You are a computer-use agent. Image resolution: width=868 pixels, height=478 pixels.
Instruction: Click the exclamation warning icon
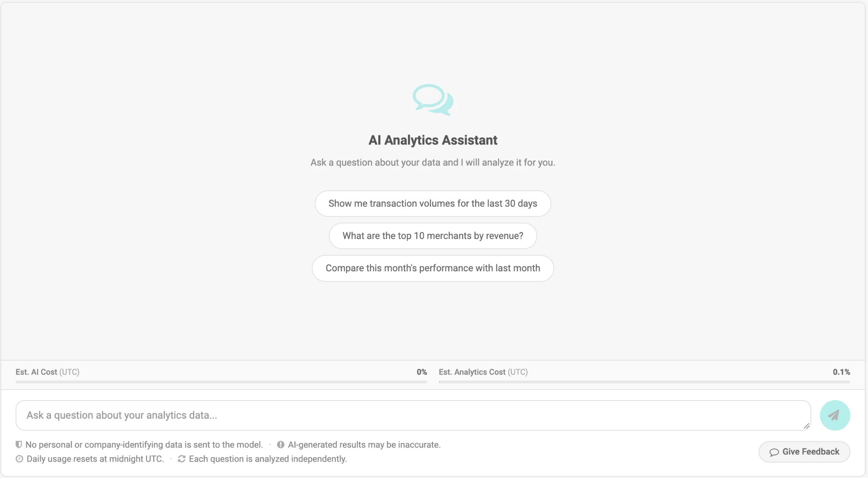pyautogui.click(x=280, y=444)
